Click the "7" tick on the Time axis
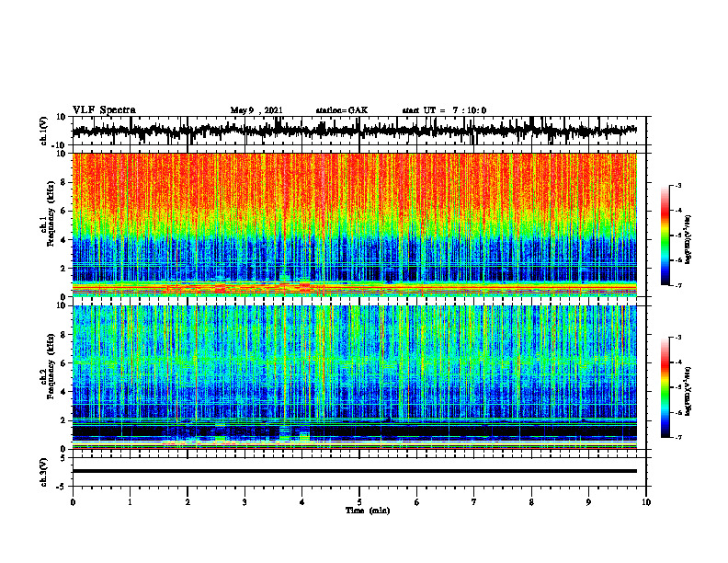 474,502
